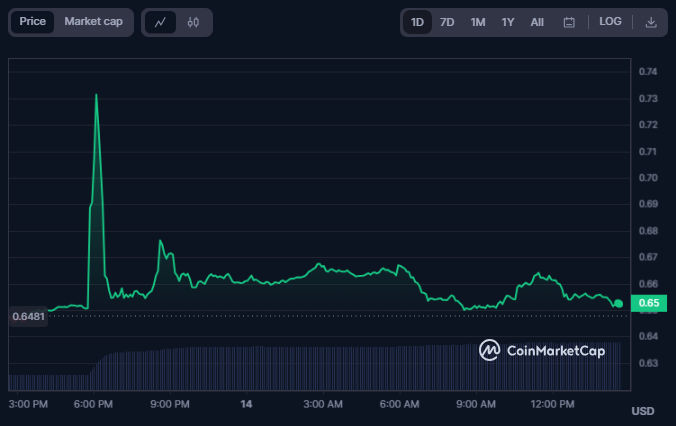Screen dimensions: 676x426
Task: Switch to the Price view
Action: [32, 22]
